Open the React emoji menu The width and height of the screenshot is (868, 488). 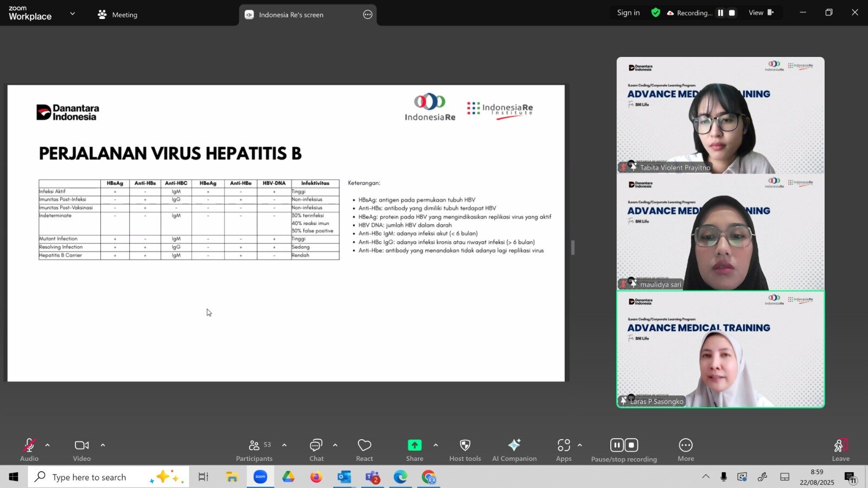click(x=364, y=450)
